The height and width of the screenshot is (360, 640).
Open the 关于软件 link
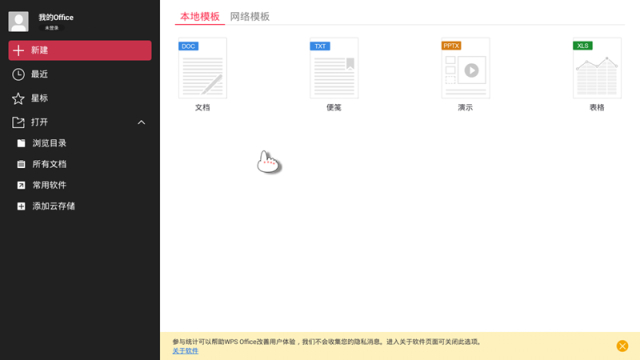coord(185,351)
